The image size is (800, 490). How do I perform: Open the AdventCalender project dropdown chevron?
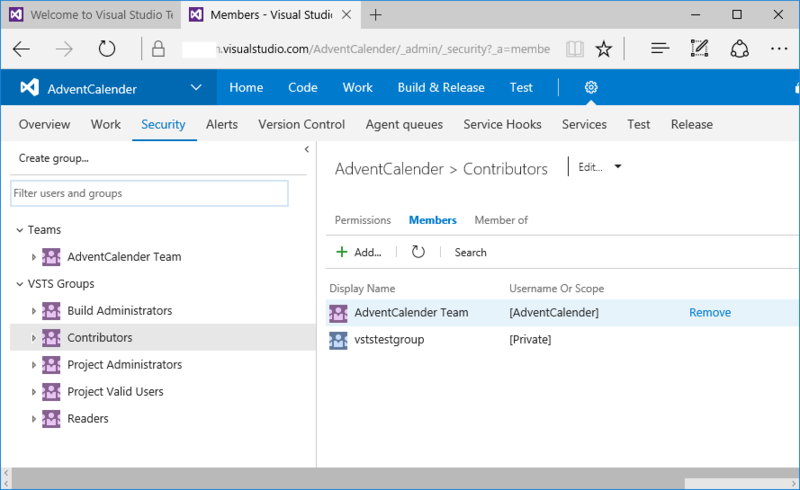(196, 87)
